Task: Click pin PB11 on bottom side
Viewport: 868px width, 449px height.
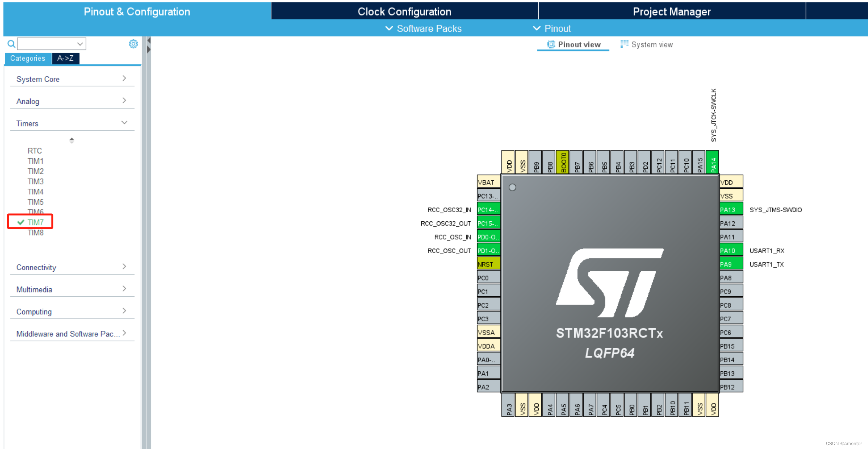Action: coord(685,405)
